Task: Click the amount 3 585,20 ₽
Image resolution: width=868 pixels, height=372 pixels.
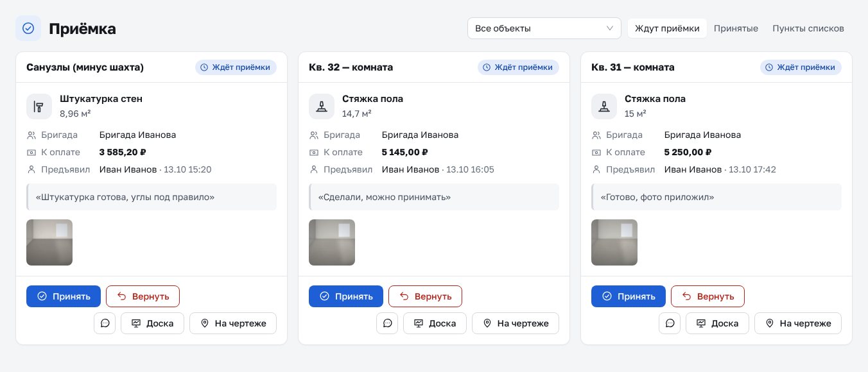Action: coord(123,153)
